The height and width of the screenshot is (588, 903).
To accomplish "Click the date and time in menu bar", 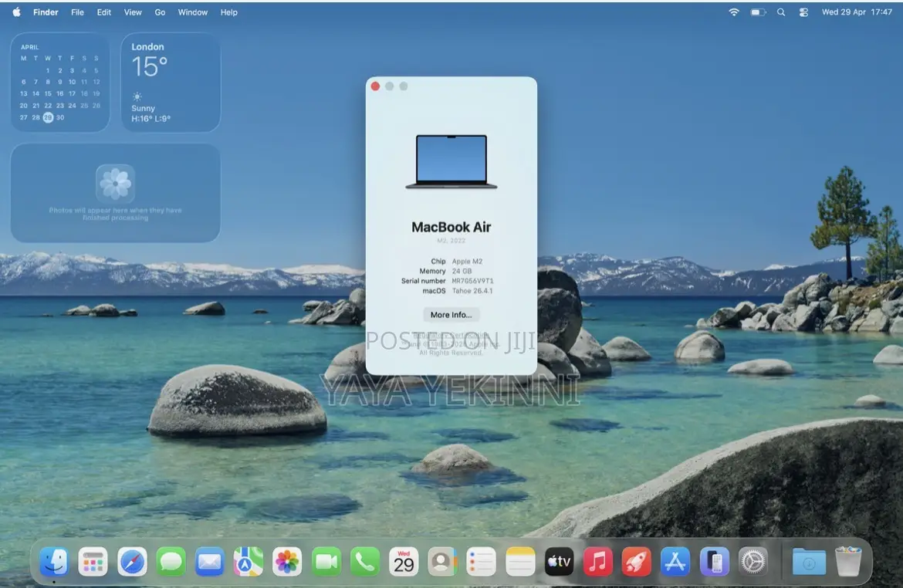I will click(857, 12).
